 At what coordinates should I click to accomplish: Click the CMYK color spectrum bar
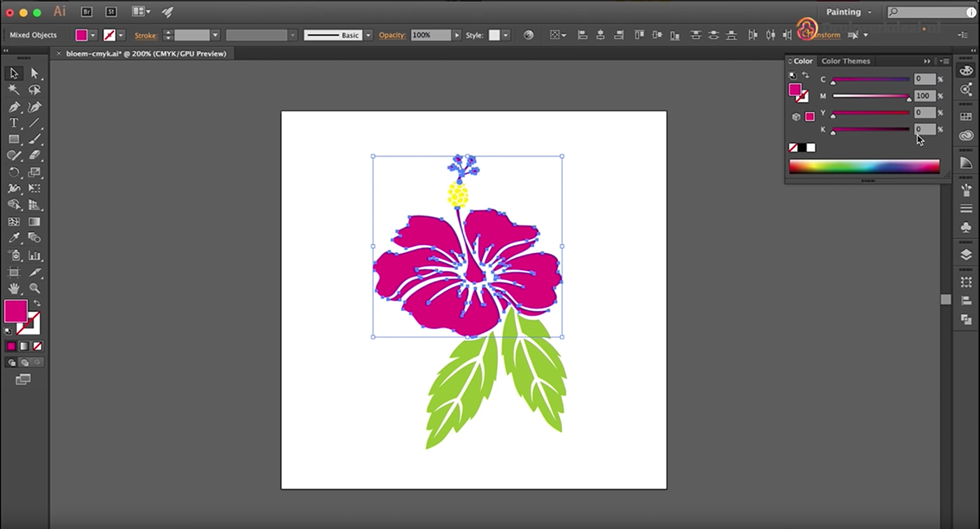pos(863,167)
